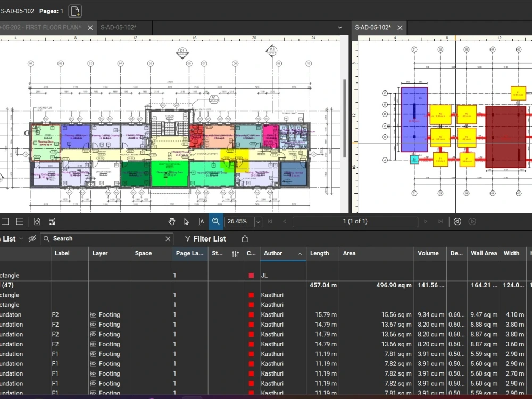
Task: Click red color swatch in 13.67 sq m row
Action: coord(251,325)
